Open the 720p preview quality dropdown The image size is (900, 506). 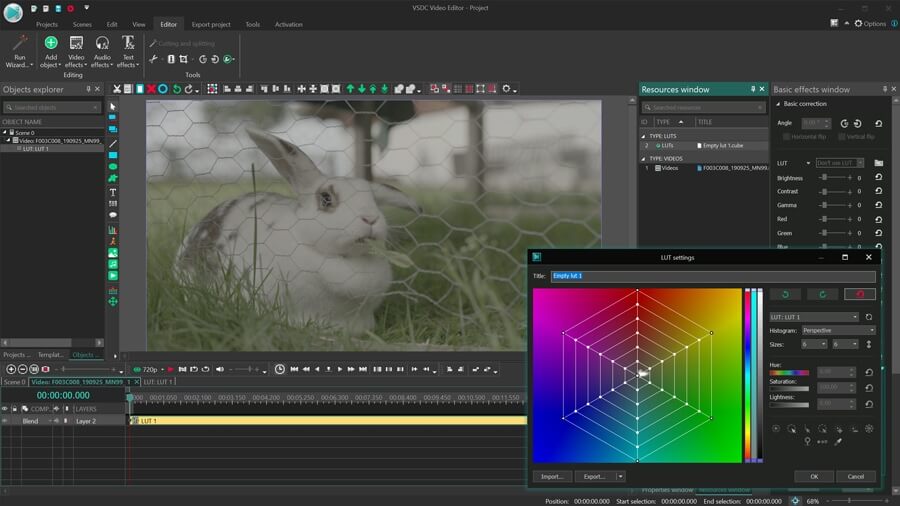click(x=162, y=369)
